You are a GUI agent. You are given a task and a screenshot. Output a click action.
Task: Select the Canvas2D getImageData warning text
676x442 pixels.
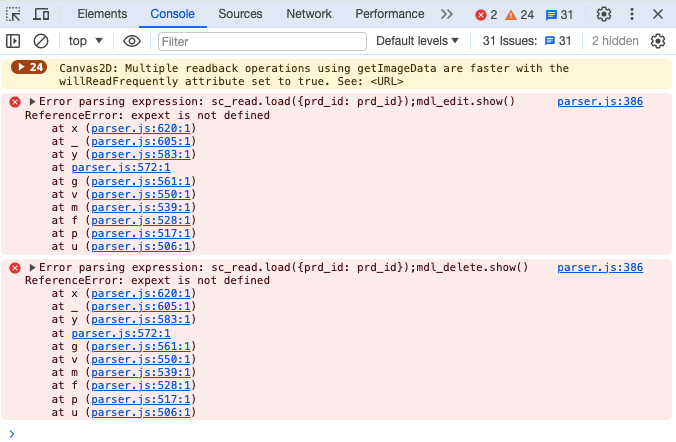pos(314,75)
